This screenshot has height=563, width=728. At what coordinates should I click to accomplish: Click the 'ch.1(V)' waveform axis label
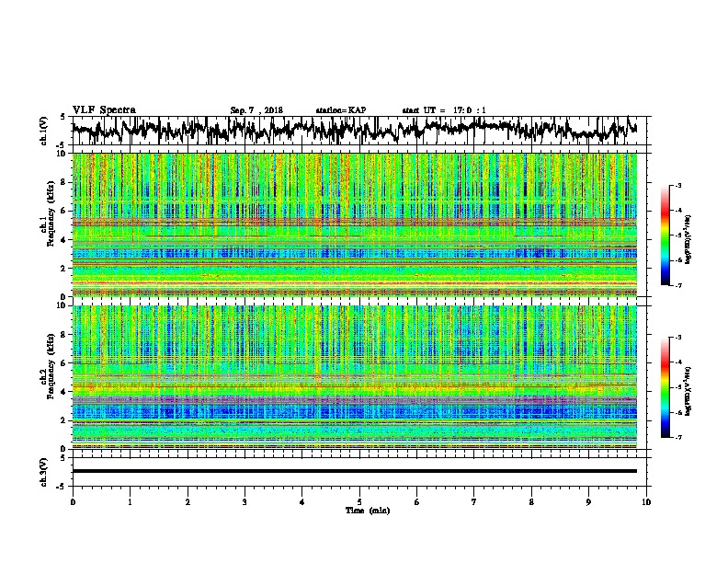[43, 131]
